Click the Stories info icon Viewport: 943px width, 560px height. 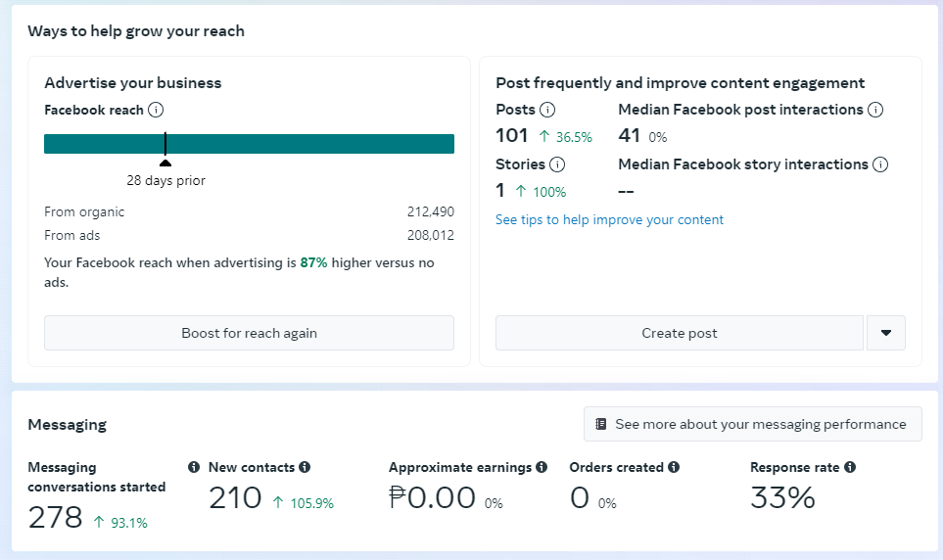tap(557, 164)
